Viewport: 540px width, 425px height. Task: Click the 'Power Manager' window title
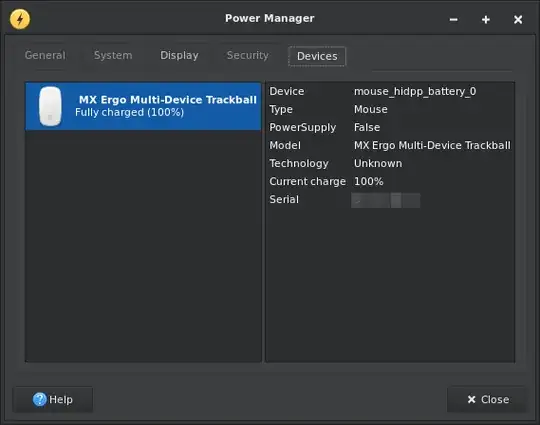[x=270, y=18]
